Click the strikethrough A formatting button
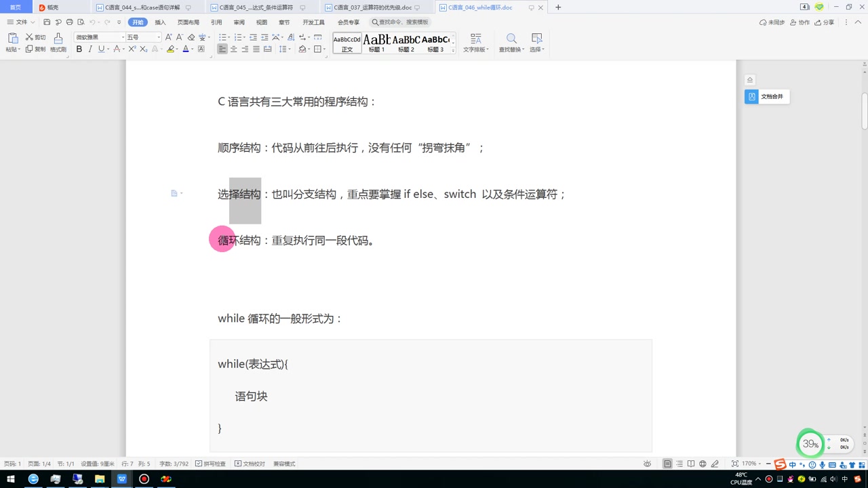This screenshot has width=868, height=488. click(117, 49)
